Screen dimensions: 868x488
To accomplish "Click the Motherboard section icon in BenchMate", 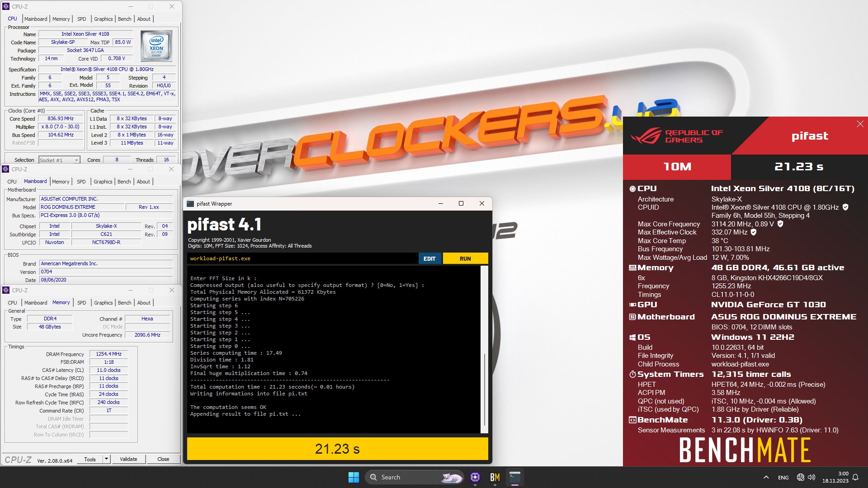I will point(632,317).
